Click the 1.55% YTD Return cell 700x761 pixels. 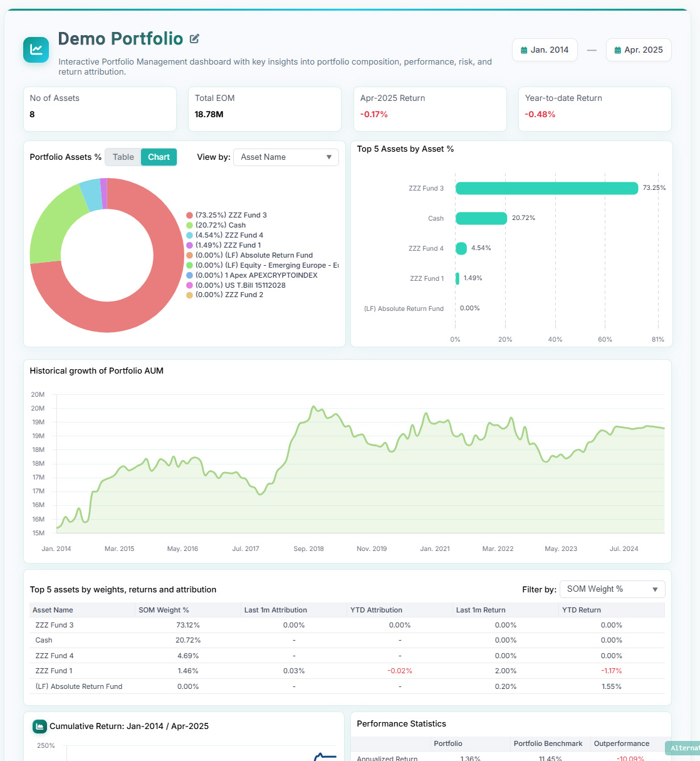click(x=612, y=686)
